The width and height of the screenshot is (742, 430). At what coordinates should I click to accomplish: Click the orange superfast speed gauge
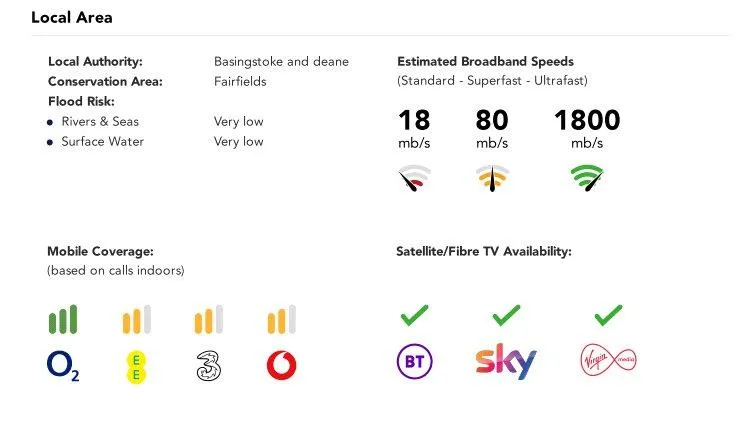(492, 178)
